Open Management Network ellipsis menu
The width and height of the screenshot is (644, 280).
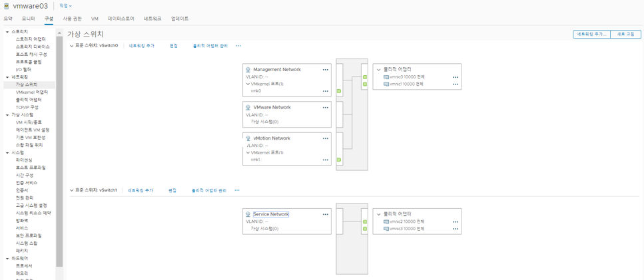click(x=326, y=70)
